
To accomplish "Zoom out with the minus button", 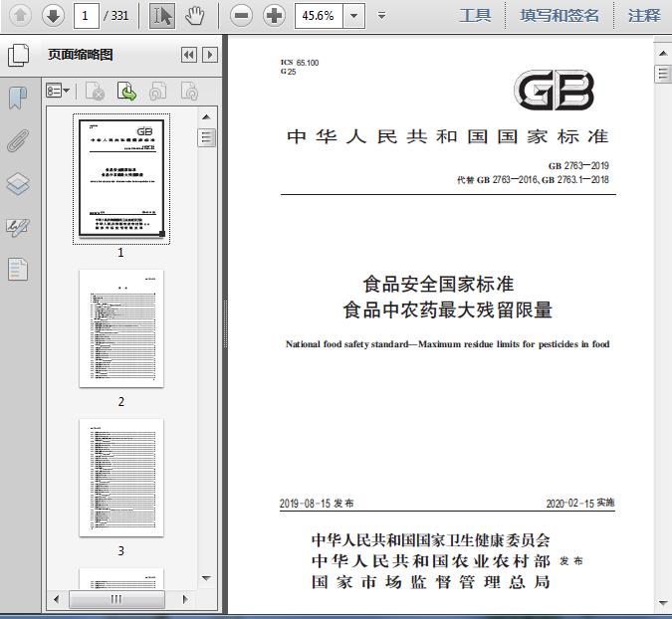I will [241, 16].
